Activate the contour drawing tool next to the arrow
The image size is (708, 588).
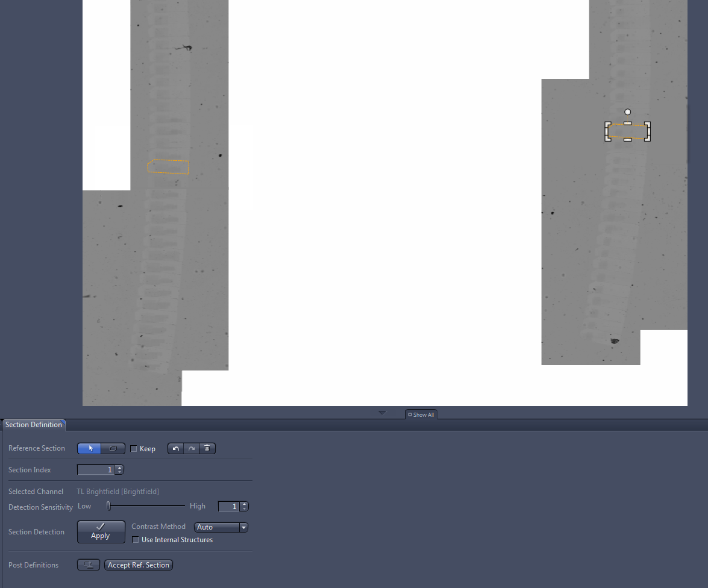(x=113, y=448)
